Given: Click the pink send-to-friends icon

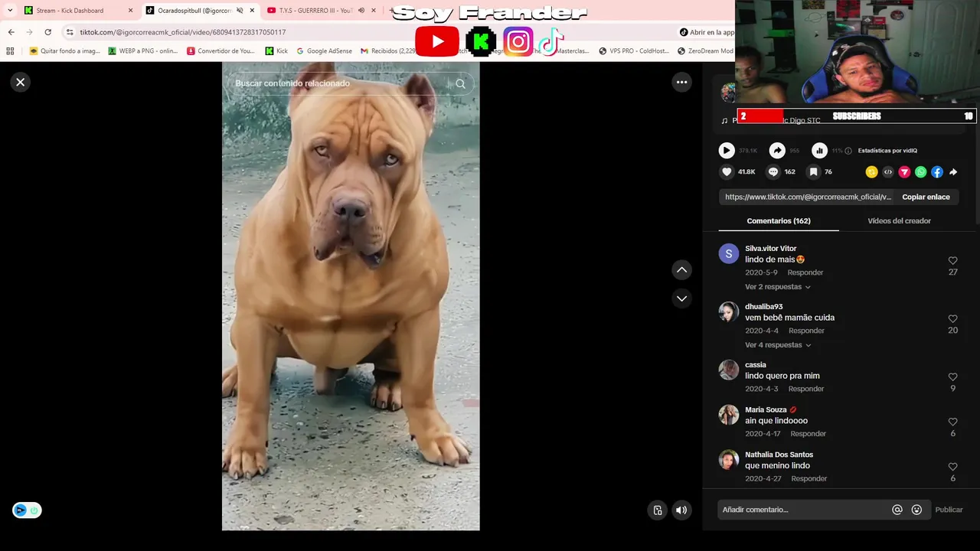Looking at the screenshot, I should (x=904, y=172).
